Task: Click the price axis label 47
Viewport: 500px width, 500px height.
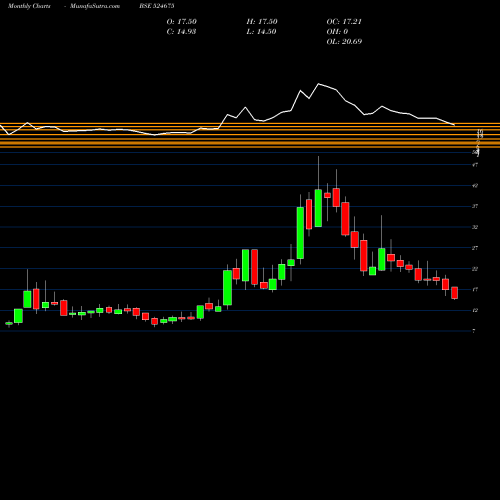Action: coord(475,165)
